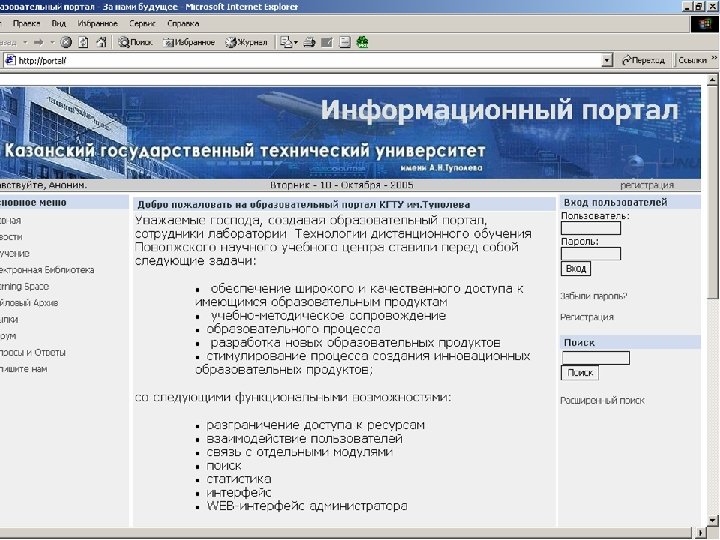Click the horizontal scrollbar right arrow

[x=701, y=533]
